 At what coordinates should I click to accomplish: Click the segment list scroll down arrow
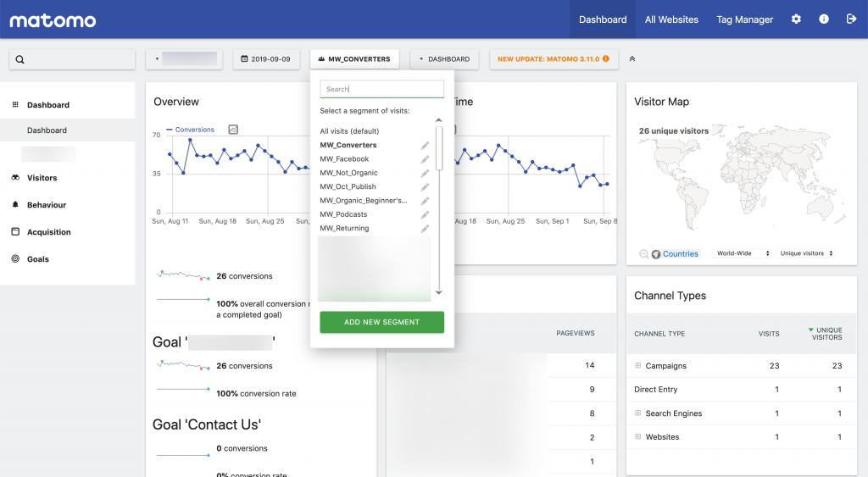(439, 292)
